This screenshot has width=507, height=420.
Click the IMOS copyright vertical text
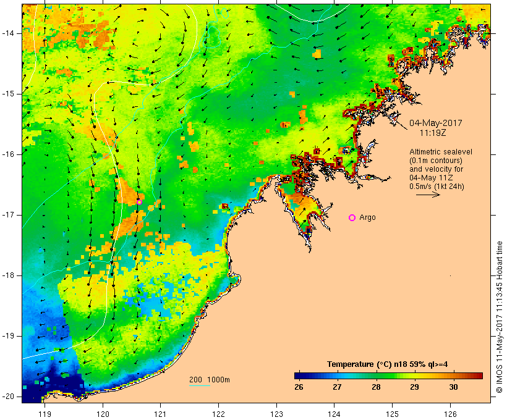[x=500, y=317]
